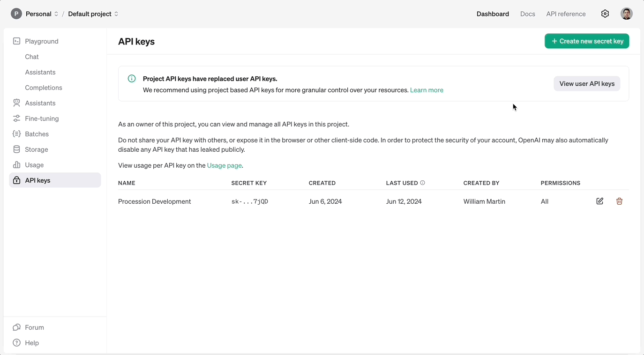Viewport: 644px width, 355px height.
Task: Click the CREATED column header
Action: pos(322,183)
